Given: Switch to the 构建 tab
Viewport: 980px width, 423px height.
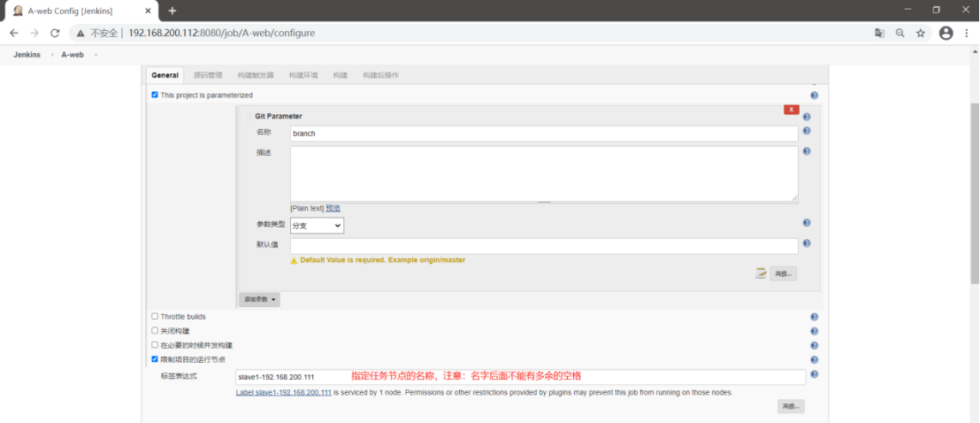Looking at the screenshot, I should pos(340,75).
